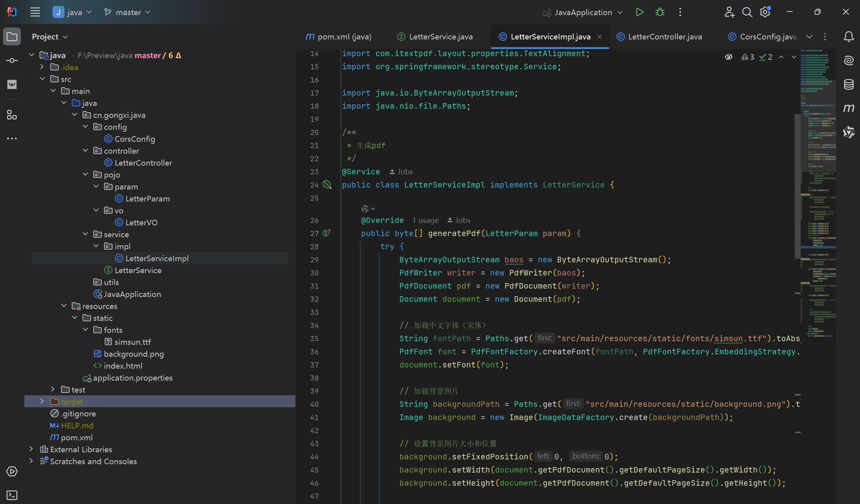Image resolution: width=860 pixels, height=504 pixels.
Task: Open the JavaApplication run configuration dropdown
Action: (582, 12)
